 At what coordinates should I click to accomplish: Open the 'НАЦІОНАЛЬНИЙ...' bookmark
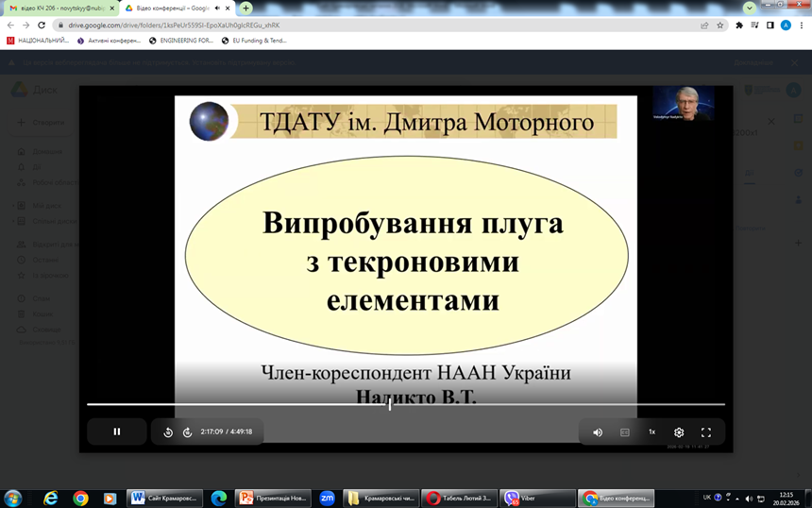click(x=38, y=41)
